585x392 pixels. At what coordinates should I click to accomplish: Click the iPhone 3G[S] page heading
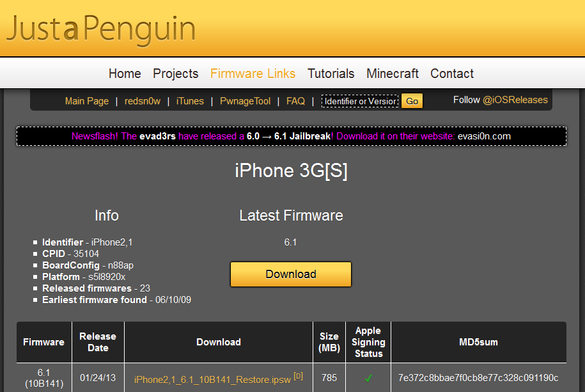[291, 171]
